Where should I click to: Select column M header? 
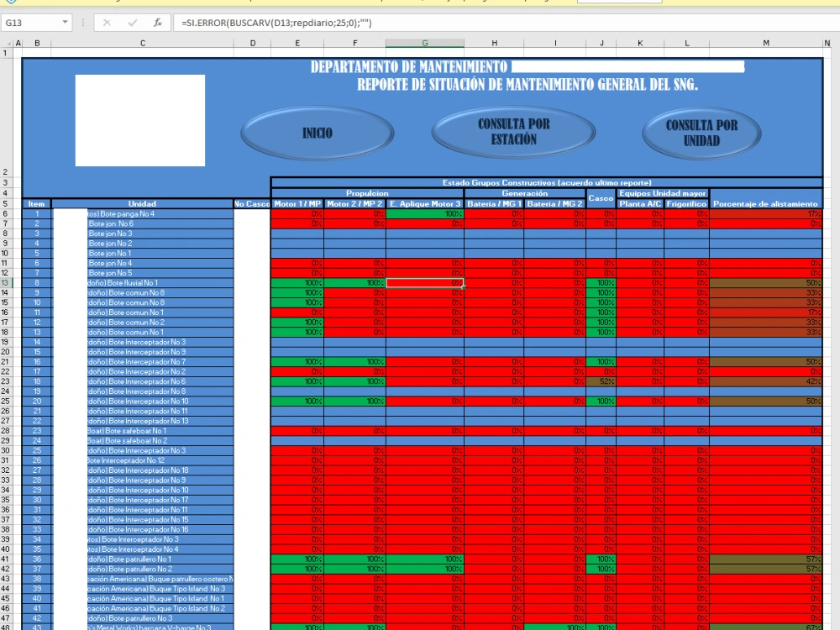click(x=766, y=43)
